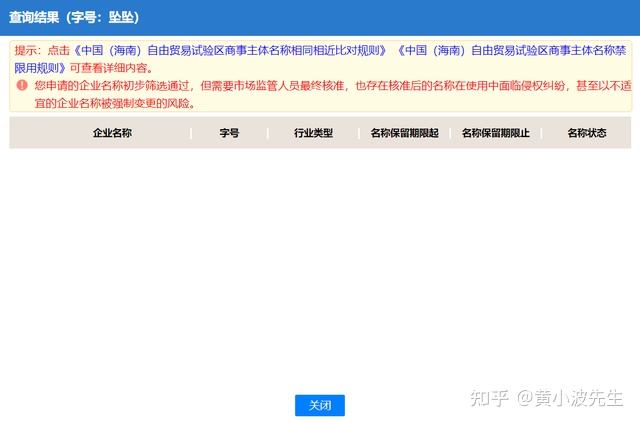
Task: Click the 坠坠 keyword in the title bar
Action: pos(121,17)
